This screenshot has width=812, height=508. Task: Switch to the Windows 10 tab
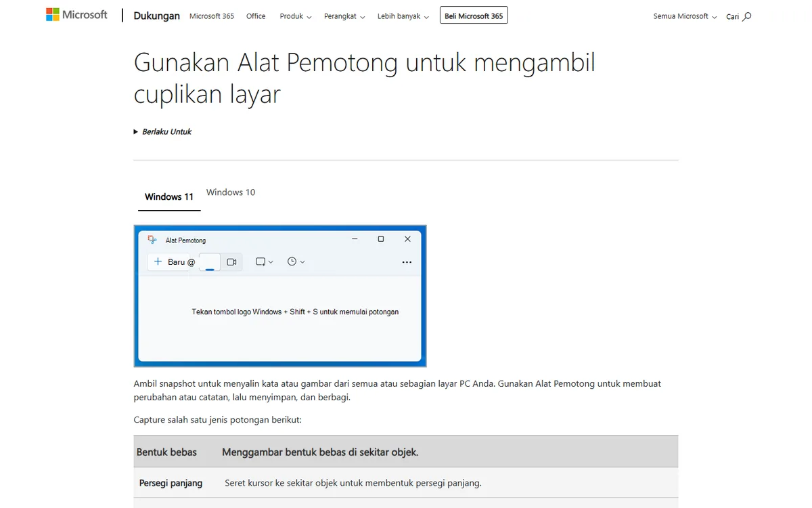coord(231,192)
